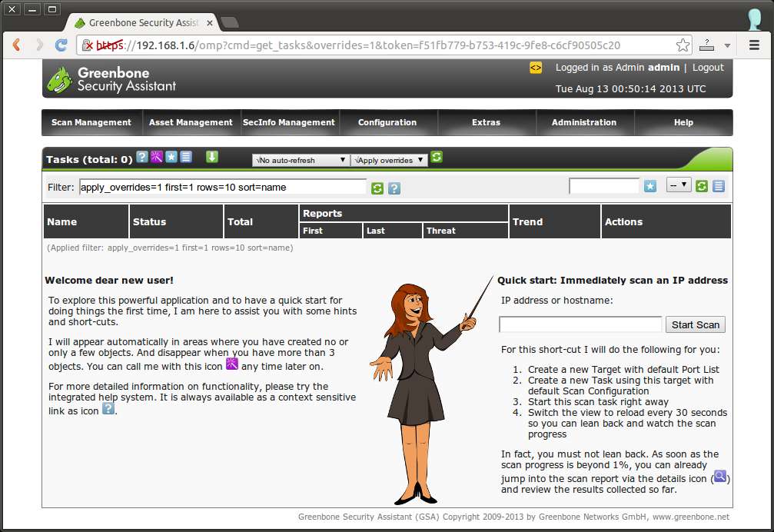Open the SecInfo Management menu

[x=289, y=122]
